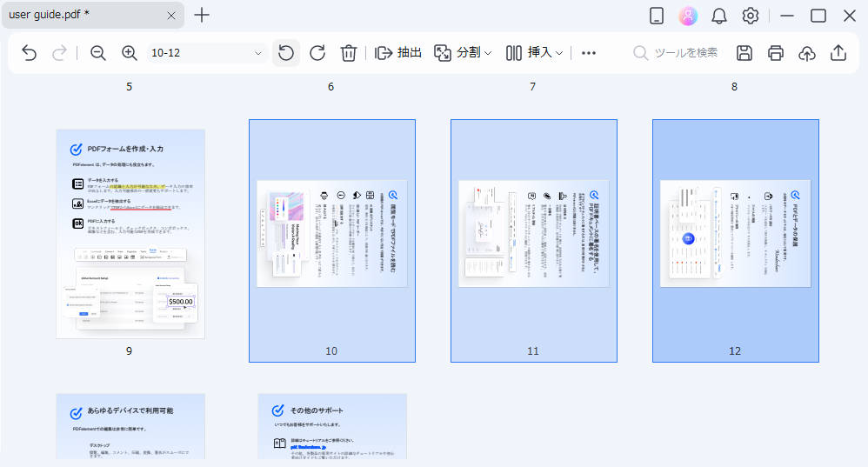Click page label 8

click(735, 87)
